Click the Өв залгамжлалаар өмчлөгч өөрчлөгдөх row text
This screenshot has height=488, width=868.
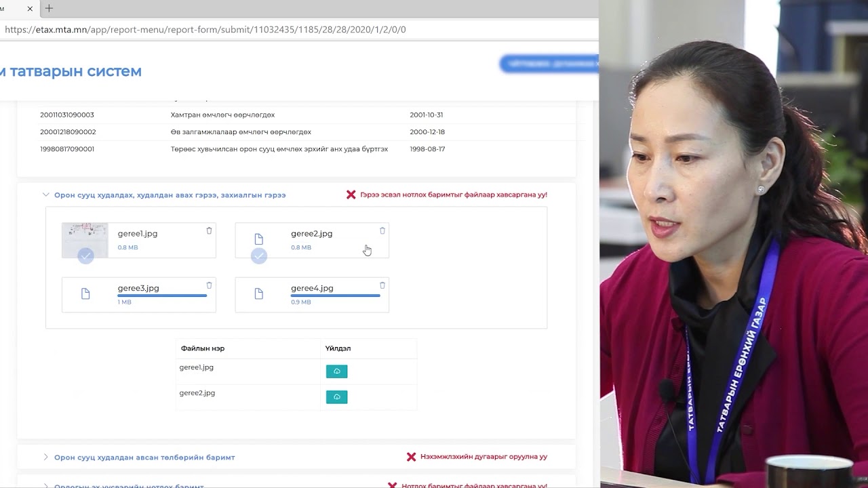tap(241, 132)
